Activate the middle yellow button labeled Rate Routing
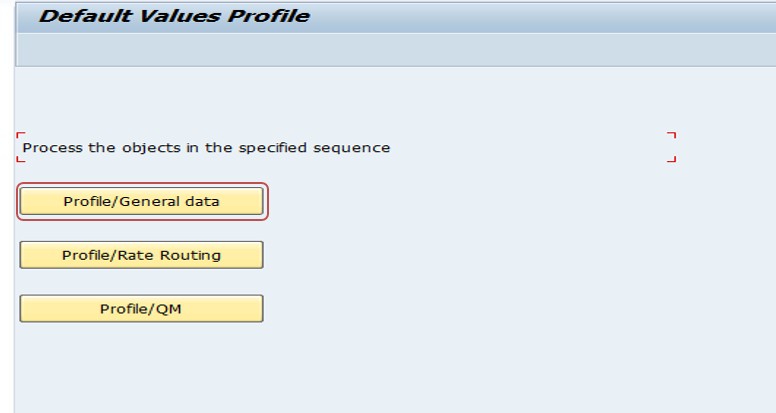This screenshot has width=776, height=413. point(142,255)
